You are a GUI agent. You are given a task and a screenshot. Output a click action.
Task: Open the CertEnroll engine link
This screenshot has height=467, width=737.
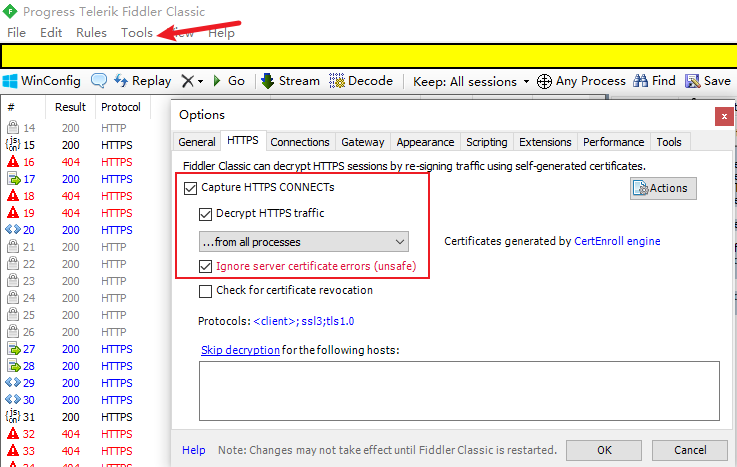(617, 241)
